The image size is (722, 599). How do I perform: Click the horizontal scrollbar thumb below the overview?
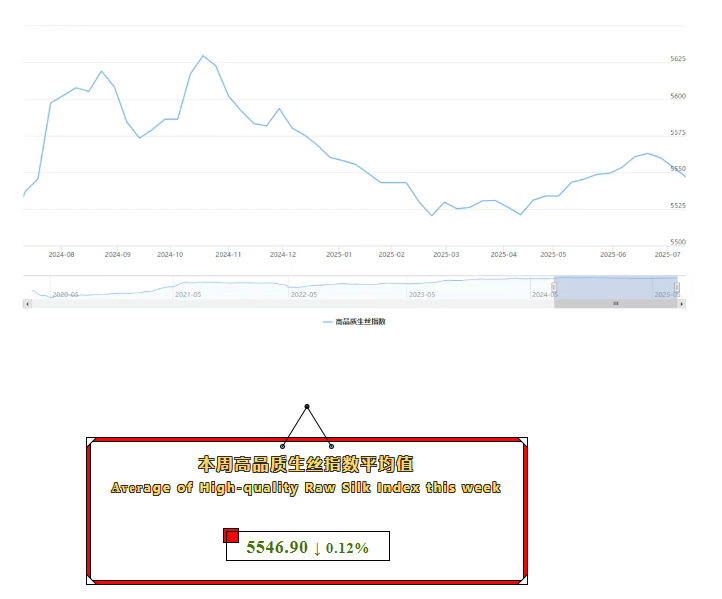615,303
